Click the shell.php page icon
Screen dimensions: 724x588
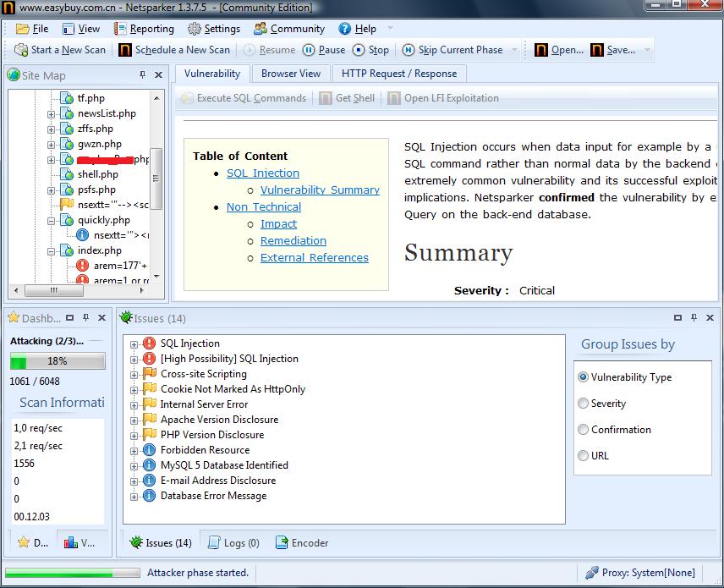[x=67, y=174]
